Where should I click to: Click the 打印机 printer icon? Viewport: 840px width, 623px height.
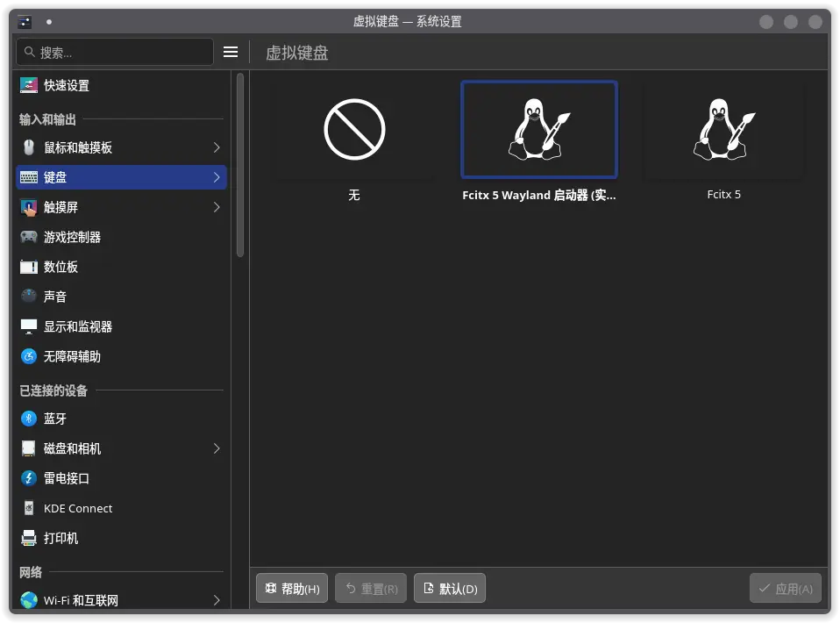[x=29, y=538]
